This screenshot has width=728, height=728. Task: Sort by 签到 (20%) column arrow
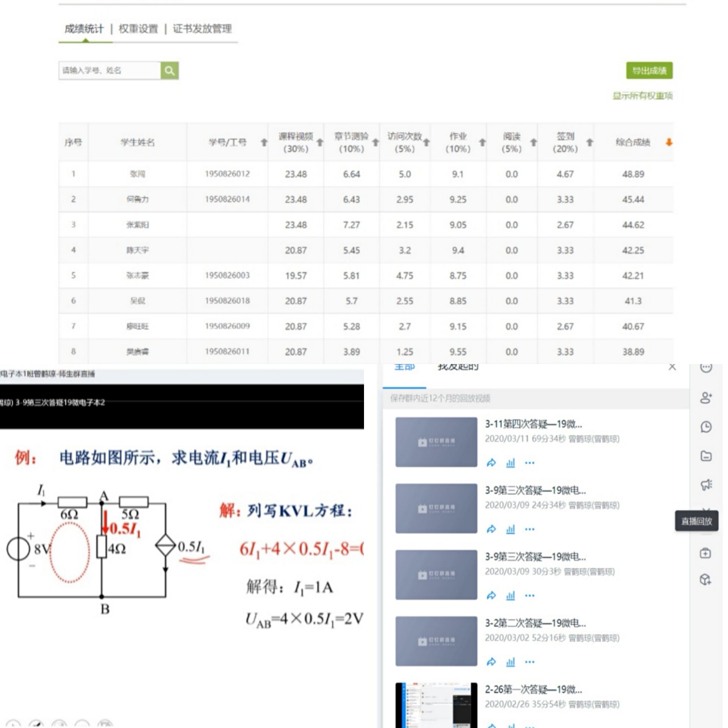589,143
